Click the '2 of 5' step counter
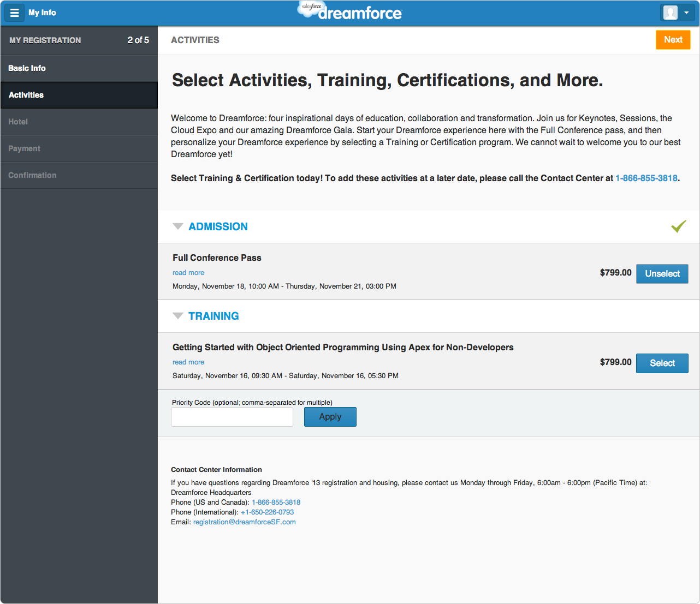The height and width of the screenshot is (604, 700). 138,40
